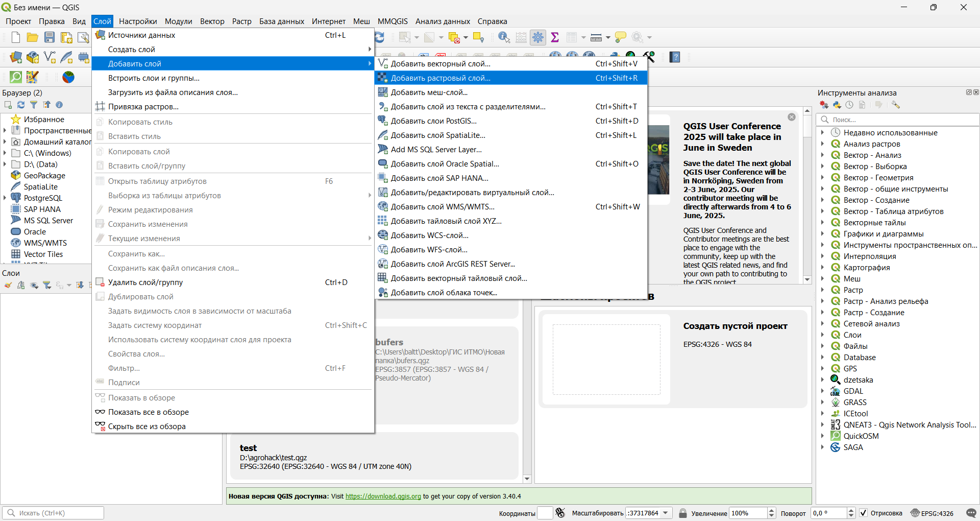
Task: Open the Messages log speech bubble in the status bar
Action: pos(971,513)
